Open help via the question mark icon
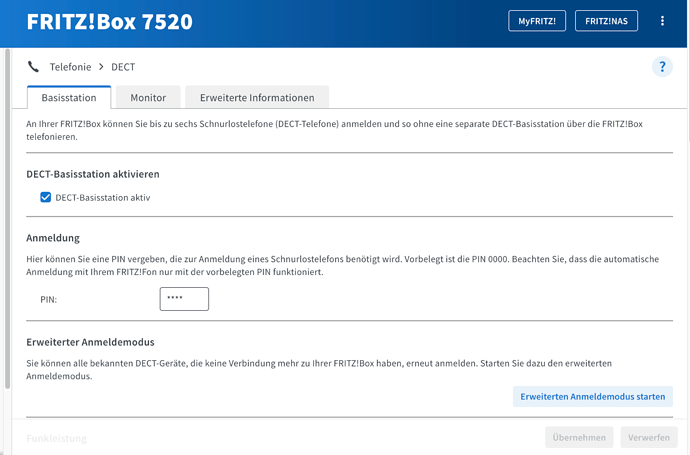Screen dimensions: 690x455 662,67
